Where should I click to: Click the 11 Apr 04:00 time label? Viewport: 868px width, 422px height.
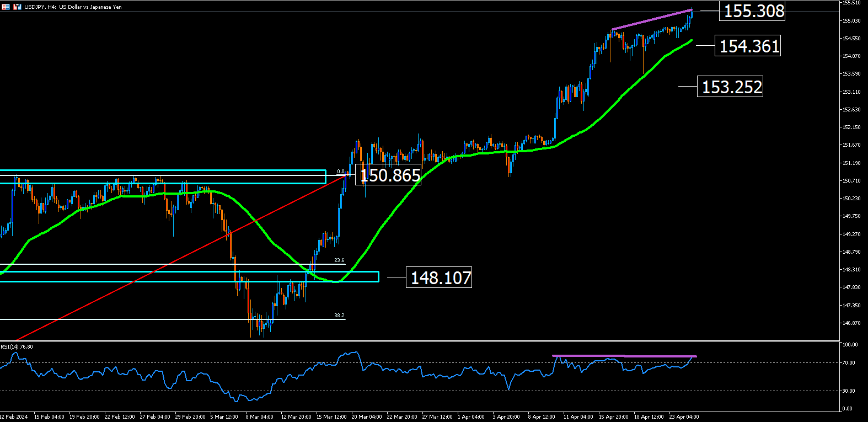[578, 417]
